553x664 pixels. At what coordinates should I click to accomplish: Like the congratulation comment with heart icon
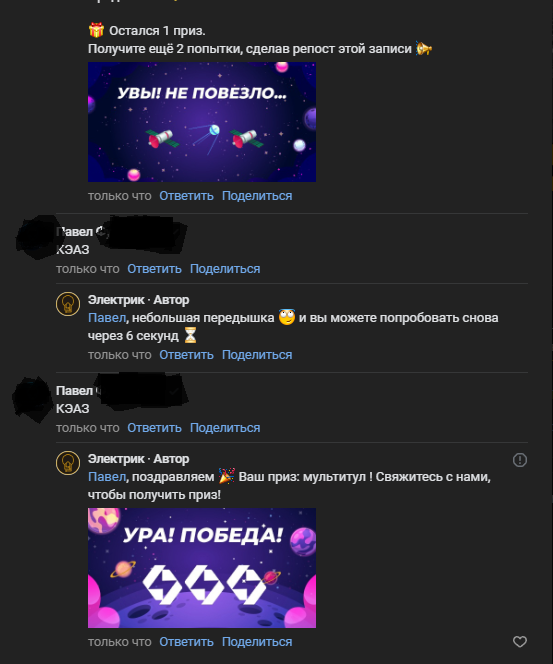click(x=520, y=642)
